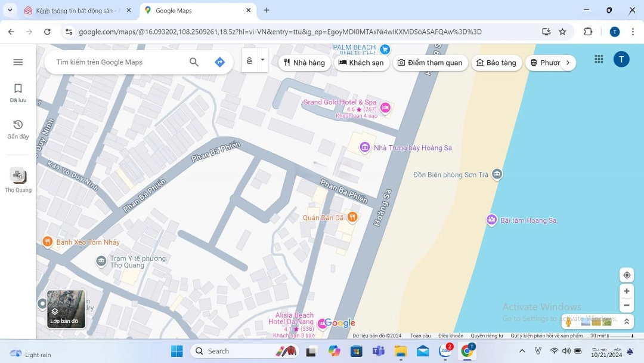
Task: Open the Điều khoản terms link
Action: 451,336
